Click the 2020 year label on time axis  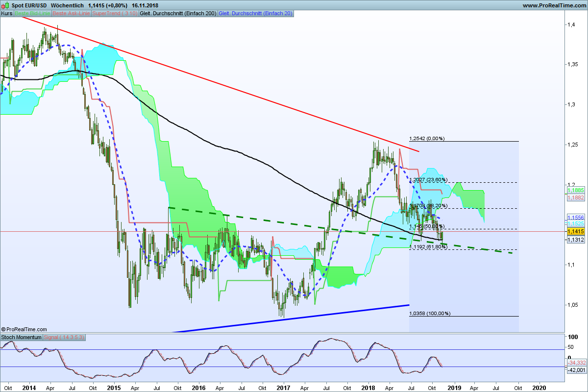pyautogui.click(x=539, y=387)
